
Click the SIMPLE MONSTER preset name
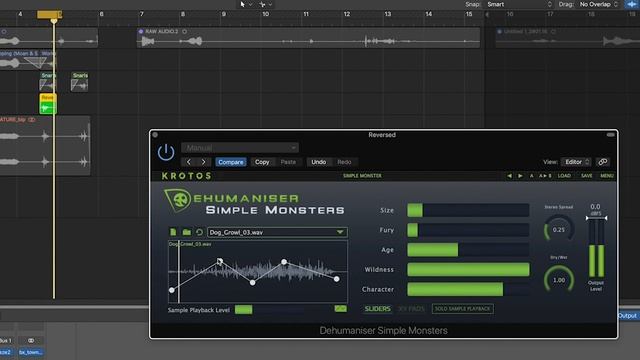point(362,176)
